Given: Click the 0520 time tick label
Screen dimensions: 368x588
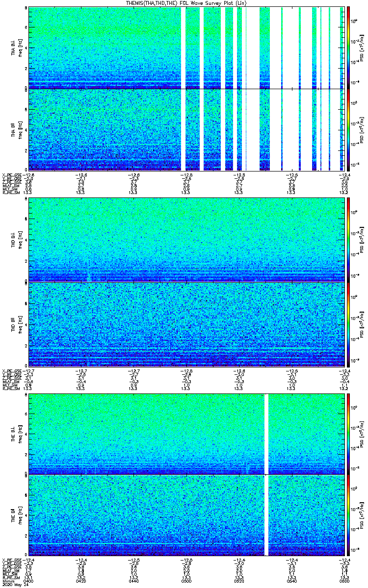Looking at the screenshot, I should tap(238, 582).
